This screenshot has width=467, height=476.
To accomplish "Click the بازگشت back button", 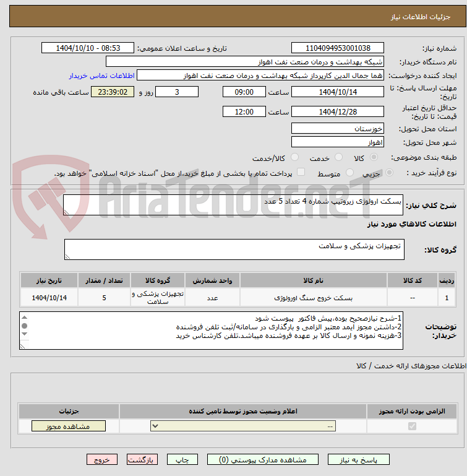I will click(142, 460).
